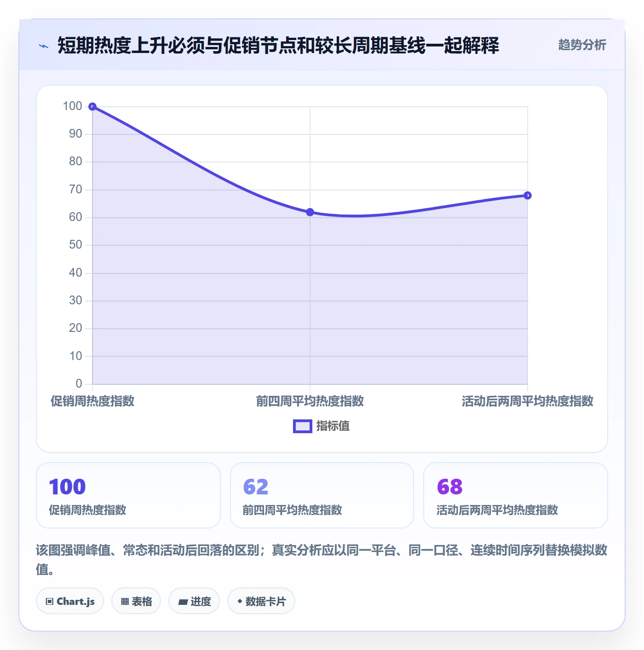Screen dimensions: 644x650
Task: Click the description paragraph starting 该图强调峰值
Action: pos(322,560)
